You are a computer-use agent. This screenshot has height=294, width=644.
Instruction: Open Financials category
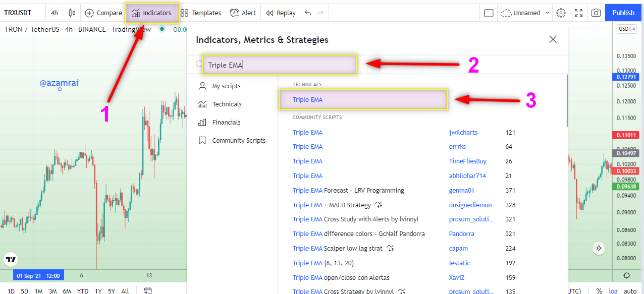(219, 123)
